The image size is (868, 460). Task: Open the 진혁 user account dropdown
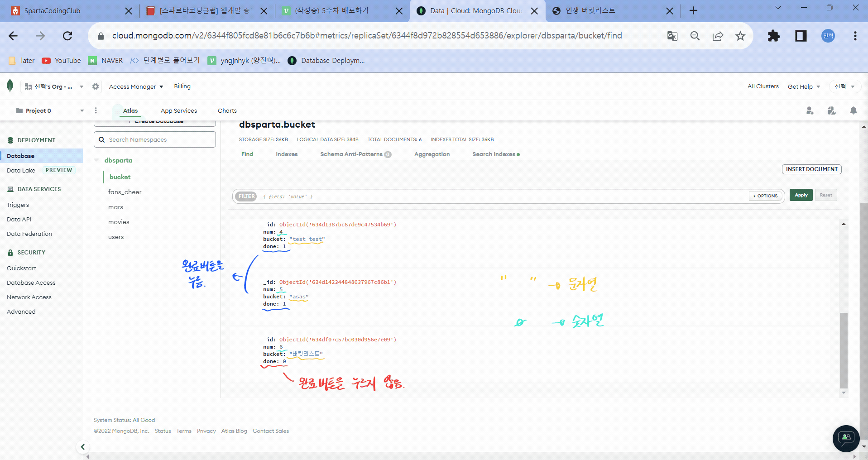[x=844, y=86]
